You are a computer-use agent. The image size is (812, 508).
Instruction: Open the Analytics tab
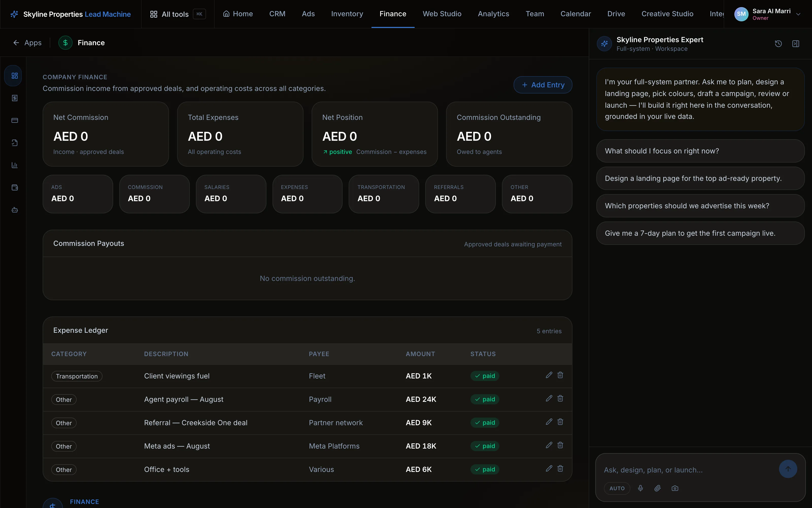[493, 14]
